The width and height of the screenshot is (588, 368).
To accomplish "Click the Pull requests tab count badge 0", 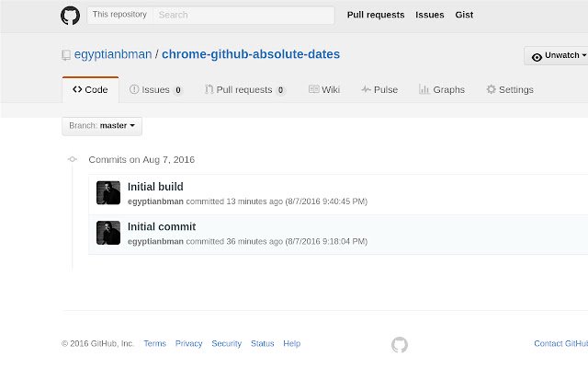I will click(280, 90).
